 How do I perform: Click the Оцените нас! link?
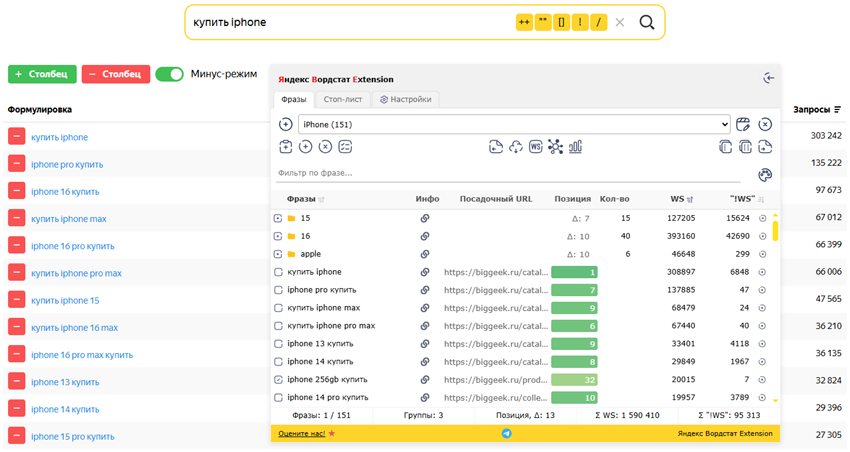tap(301, 433)
